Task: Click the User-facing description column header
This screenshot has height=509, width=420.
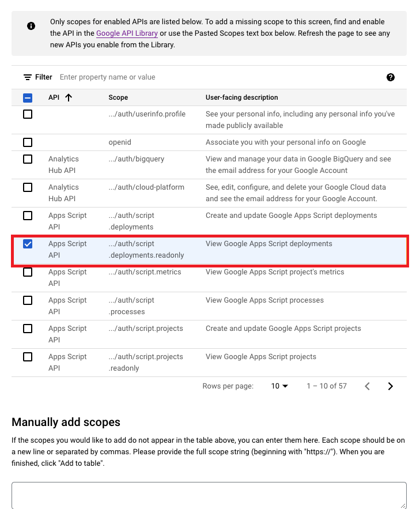Action: tap(241, 97)
